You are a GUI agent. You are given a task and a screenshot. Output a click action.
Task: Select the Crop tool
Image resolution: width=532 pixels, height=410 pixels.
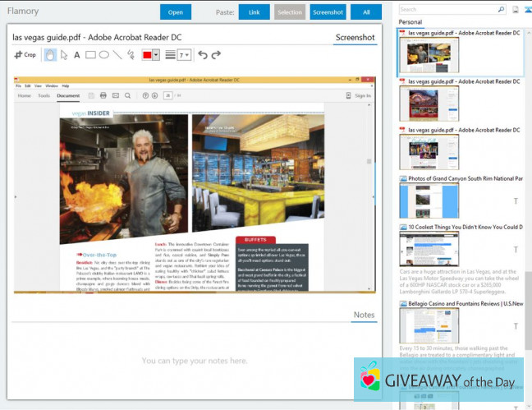pos(25,55)
